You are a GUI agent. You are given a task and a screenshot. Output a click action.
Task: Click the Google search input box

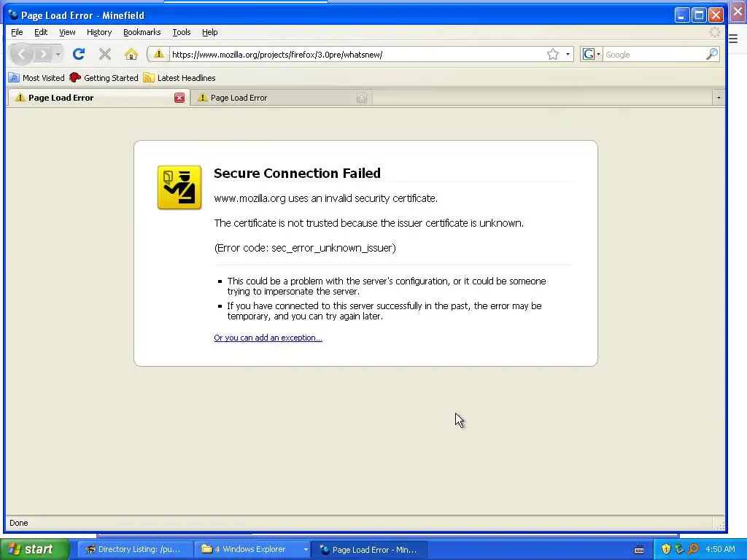click(654, 54)
